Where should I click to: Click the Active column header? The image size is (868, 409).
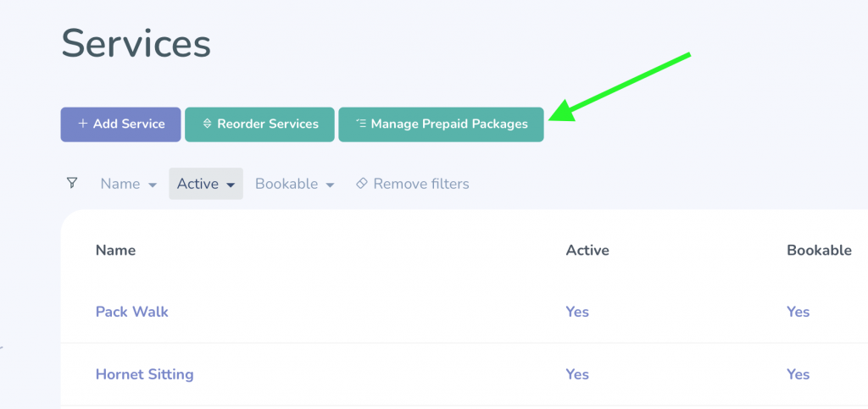(x=587, y=251)
